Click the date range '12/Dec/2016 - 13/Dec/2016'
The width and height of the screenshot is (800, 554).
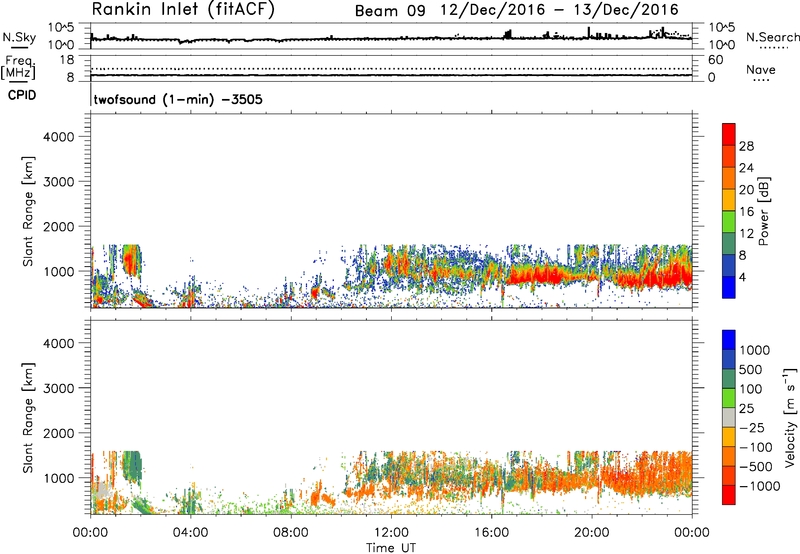point(560,10)
